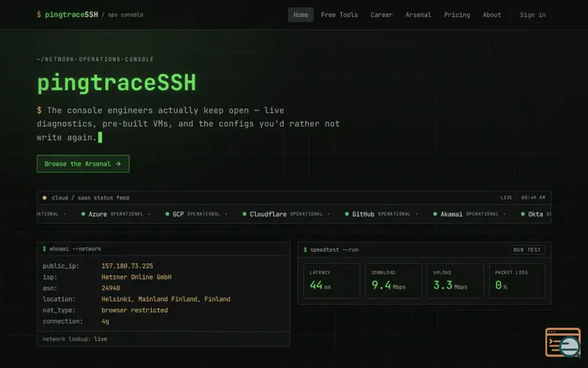
Task: Click the cloud / saas status feed title
Action: (90, 198)
